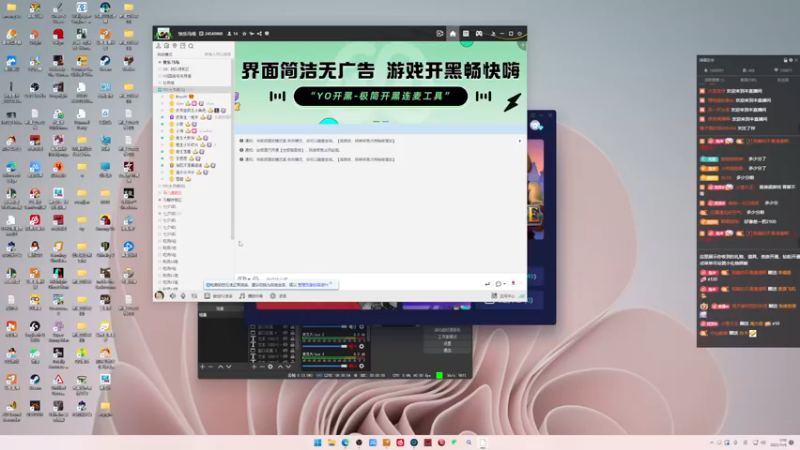Click the search magnifier icon on the taskbar

point(469,442)
